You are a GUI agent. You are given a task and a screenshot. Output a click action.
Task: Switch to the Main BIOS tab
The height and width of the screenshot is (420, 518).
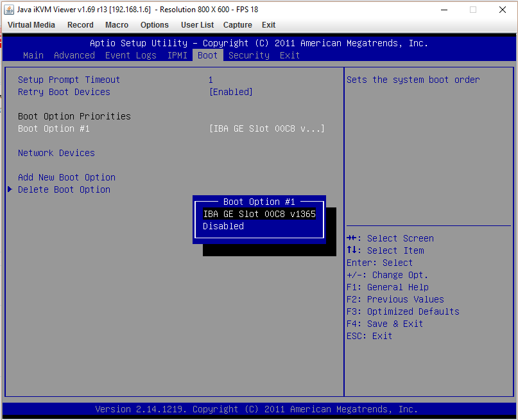coord(33,55)
